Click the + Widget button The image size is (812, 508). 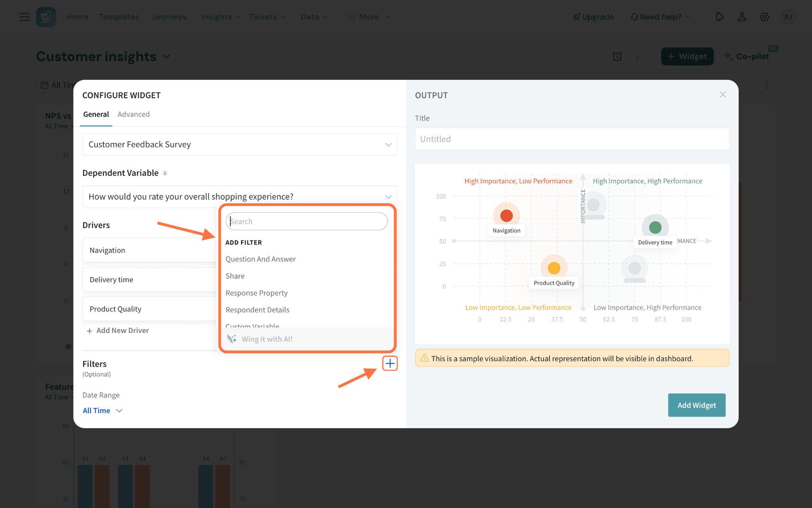(x=688, y=56)
